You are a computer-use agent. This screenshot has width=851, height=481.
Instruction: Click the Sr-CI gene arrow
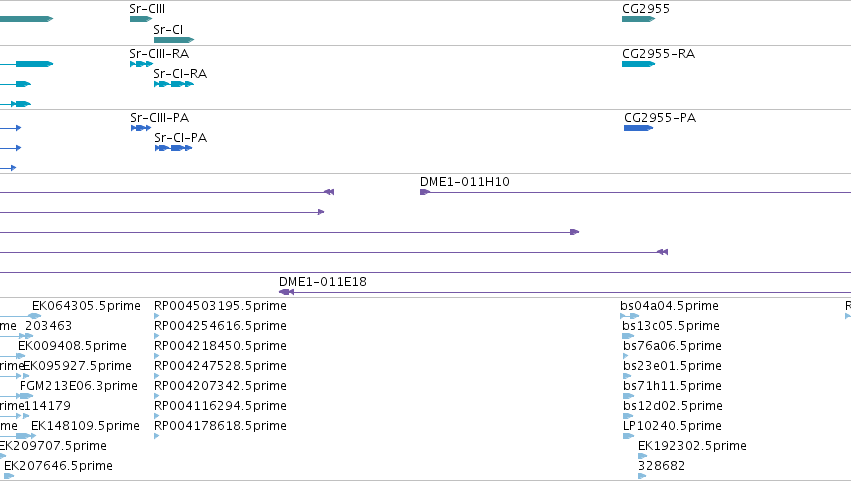point(174,40)
